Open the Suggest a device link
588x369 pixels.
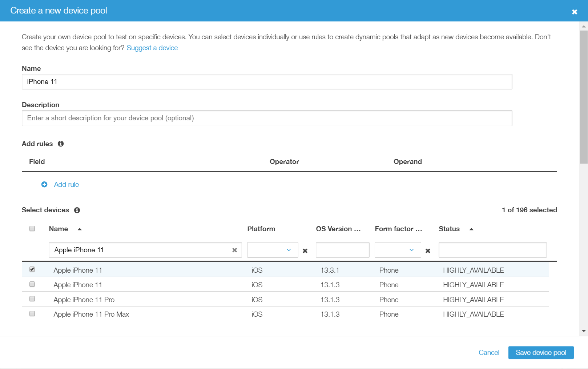pos(152,48)
